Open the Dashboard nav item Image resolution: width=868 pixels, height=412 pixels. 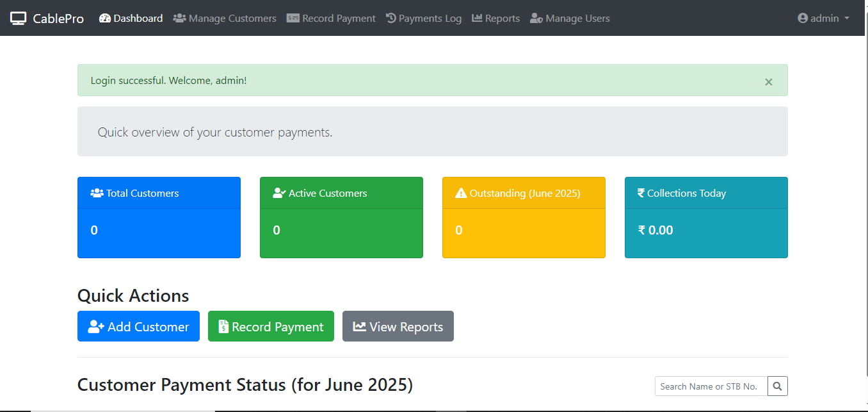131,19
